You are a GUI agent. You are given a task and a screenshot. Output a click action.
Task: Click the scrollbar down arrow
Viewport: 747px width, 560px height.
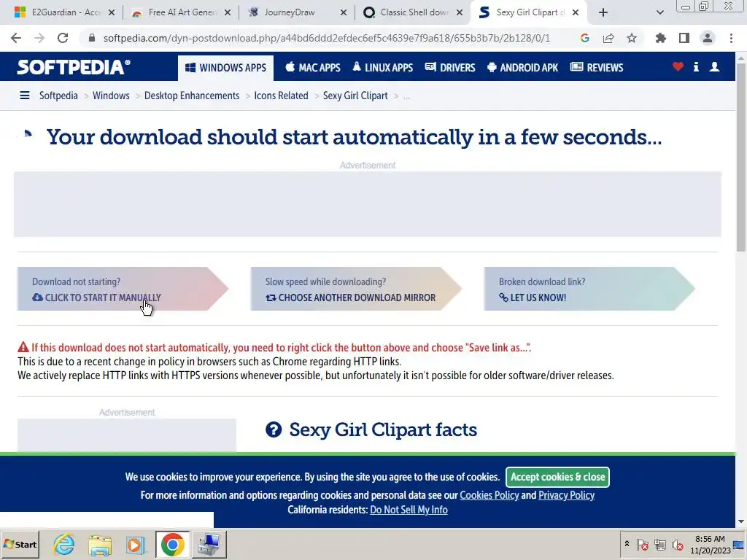[x=741, y=522]
